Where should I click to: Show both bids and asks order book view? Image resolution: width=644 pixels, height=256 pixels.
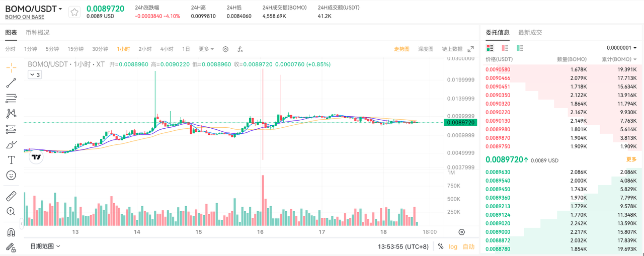490,48
